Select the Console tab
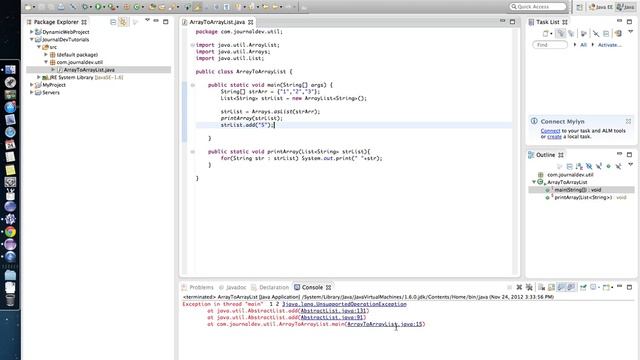This screenshot has width=640, height=360. coord(312,287)
